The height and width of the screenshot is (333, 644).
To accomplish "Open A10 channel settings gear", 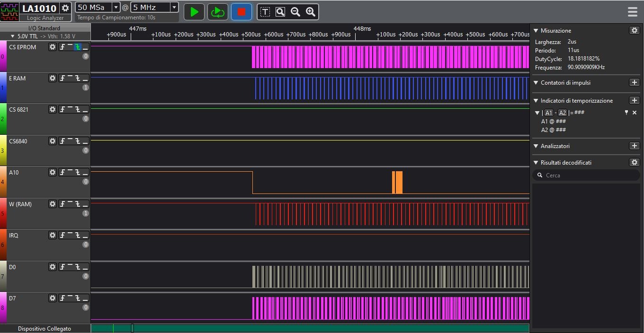I will [53, 172].
